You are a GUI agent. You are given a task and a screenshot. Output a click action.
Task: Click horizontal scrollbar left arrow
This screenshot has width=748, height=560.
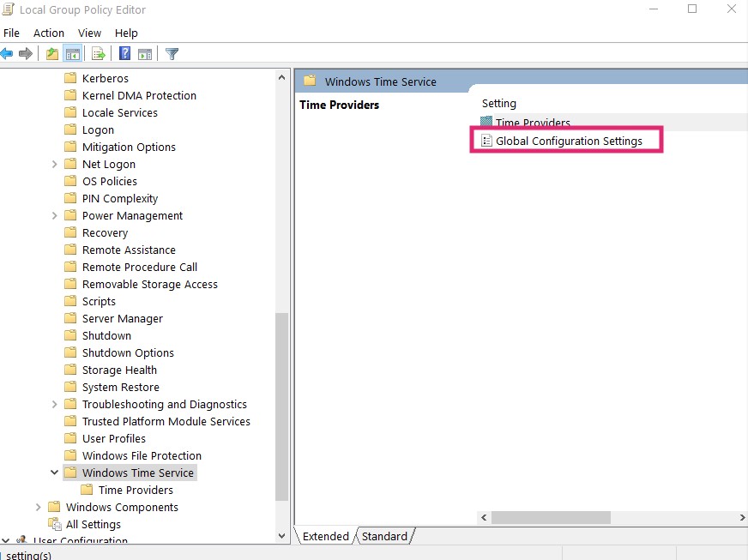click(x=484, y=517)
